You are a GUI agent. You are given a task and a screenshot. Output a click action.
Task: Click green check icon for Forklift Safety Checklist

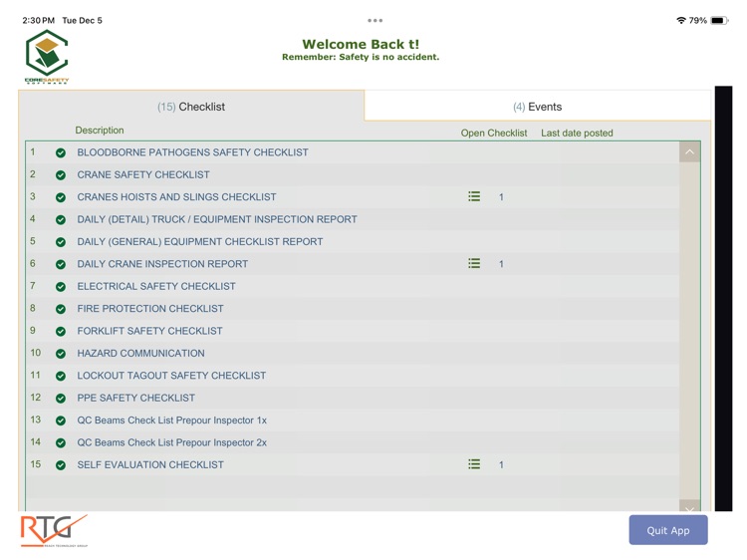(61, 331)
